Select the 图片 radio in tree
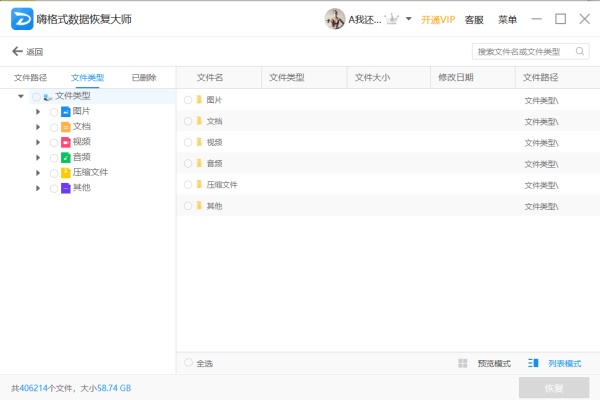The height and width of the screenshot is (400, 600). (x=54, y=112)
